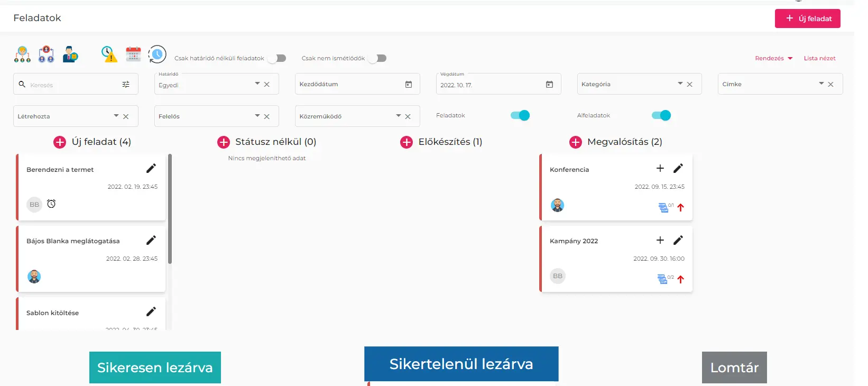Screen dimensions: 868x386
Task: Add a card to Előkészítés column
Action: click(407, 142)
